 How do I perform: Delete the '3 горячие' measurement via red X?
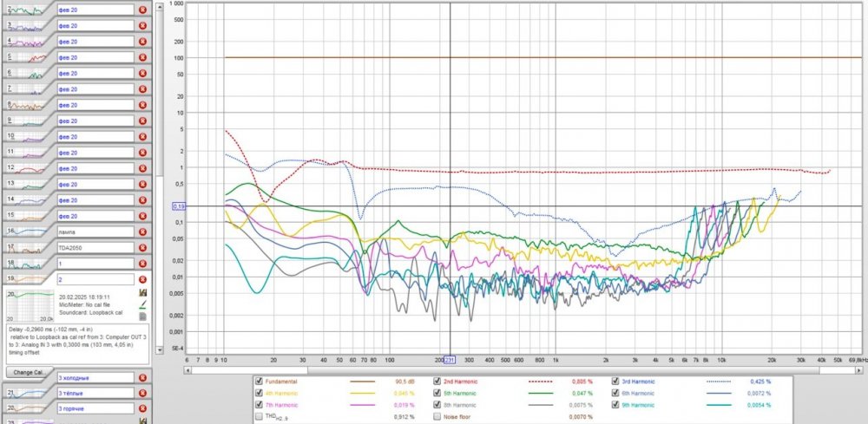[142, 408]
